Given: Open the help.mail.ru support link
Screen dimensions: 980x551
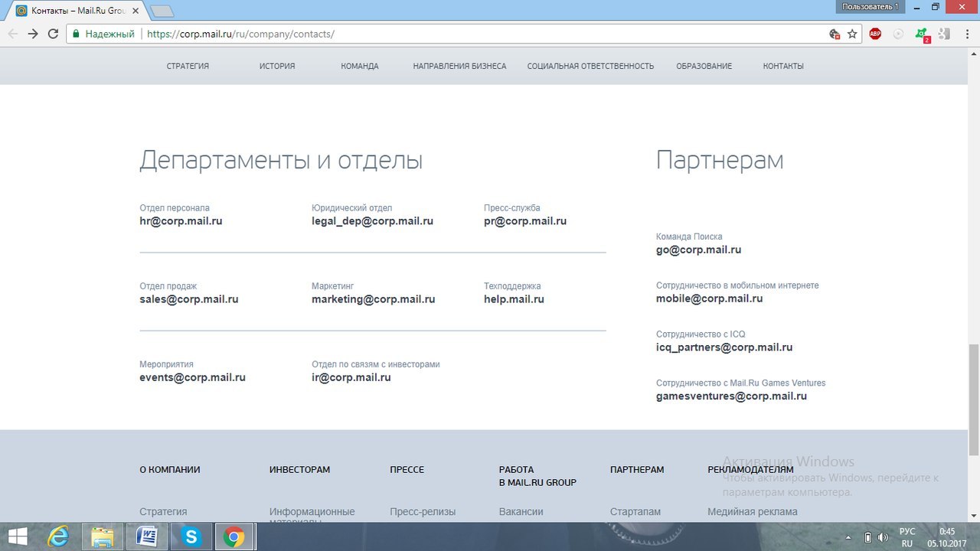Looking at the screenshot, I should click(x=514, y=299).
